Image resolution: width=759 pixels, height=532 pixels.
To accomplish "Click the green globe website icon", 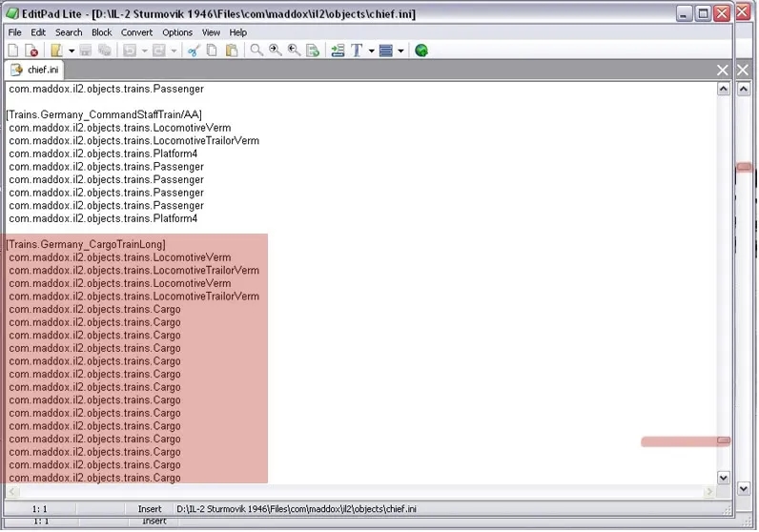I will click(421, 51).
